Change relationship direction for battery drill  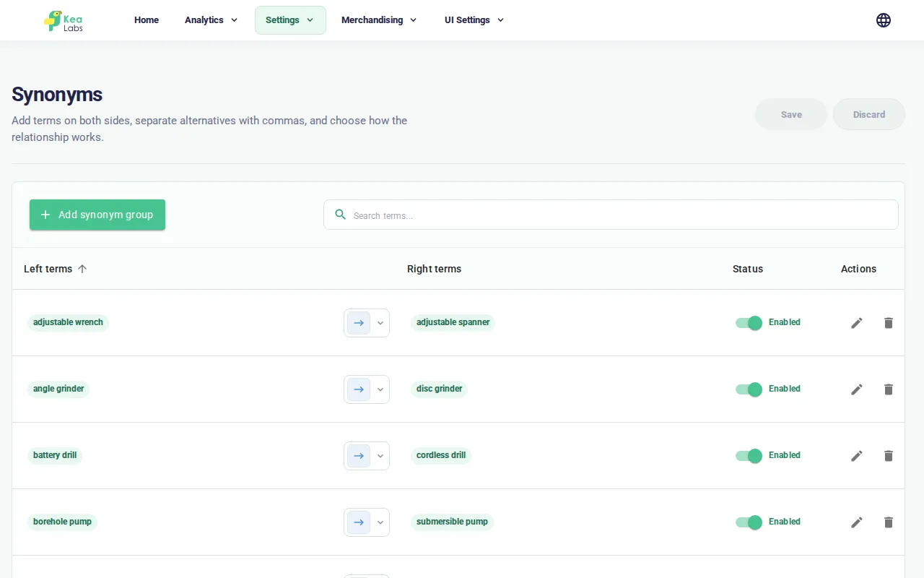click(x=367, y=456)
